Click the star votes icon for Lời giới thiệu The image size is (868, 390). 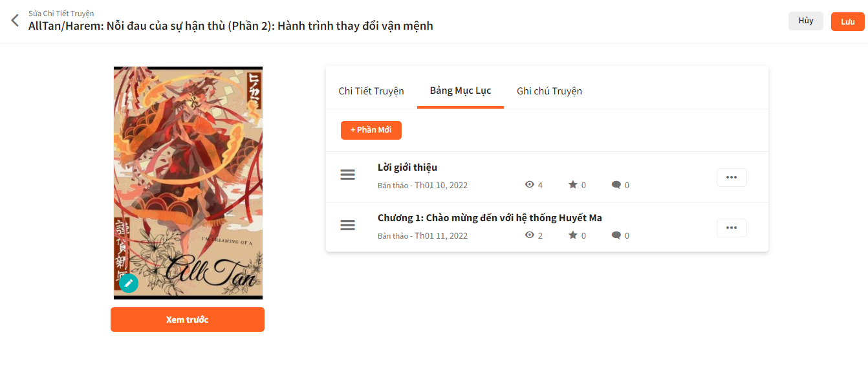click(573, 185)
